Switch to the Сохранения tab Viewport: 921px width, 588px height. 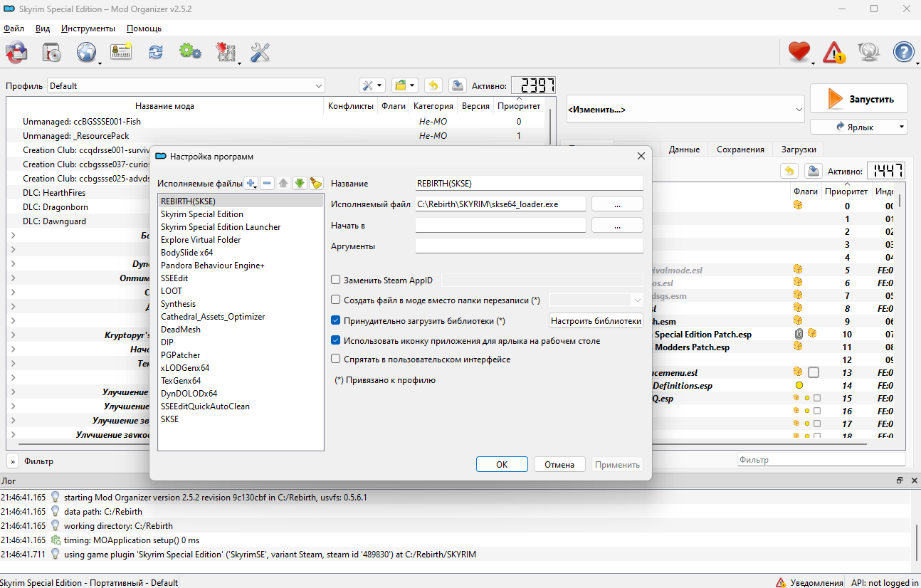pos(740,149)
